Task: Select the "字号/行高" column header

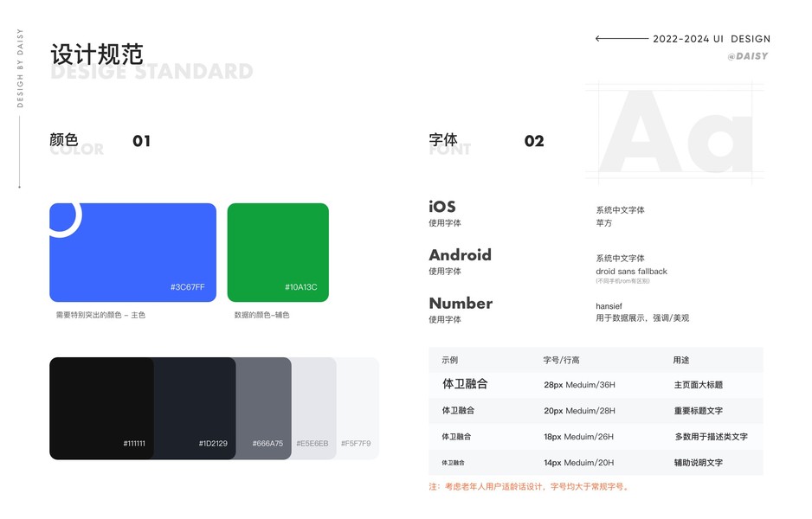Action: [x=561, y=360]
